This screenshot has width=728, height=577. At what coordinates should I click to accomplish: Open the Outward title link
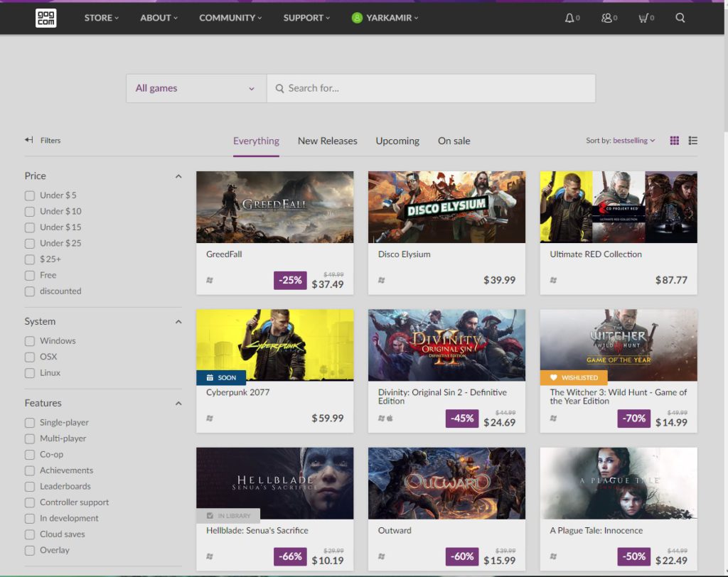tap(395, 531)
